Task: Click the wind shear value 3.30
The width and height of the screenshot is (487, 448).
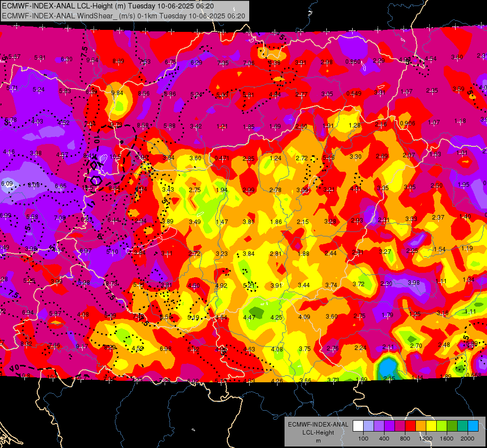Action: [x=355, y=157]
